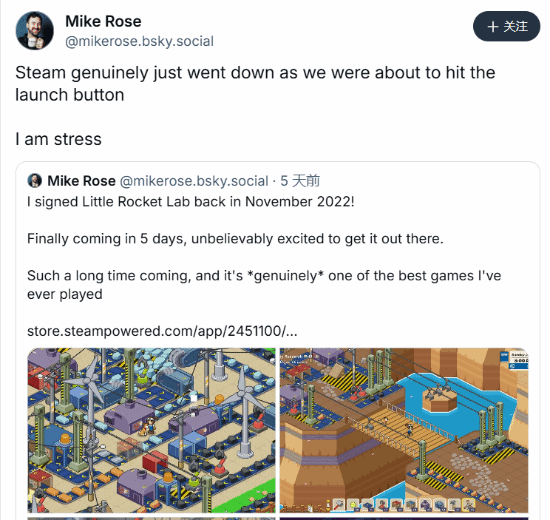550x520 pixels.
Task: Click 'Finally coming in 5 days' sentence
Action: coord(235,239)
